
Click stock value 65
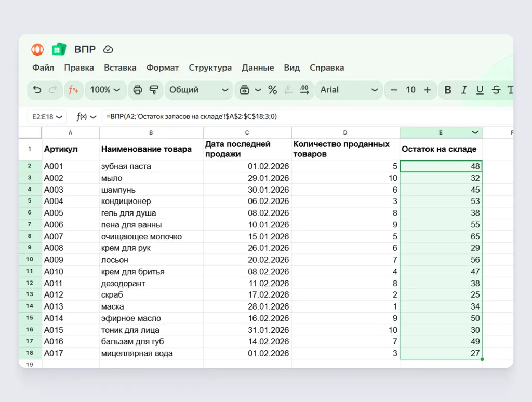[x=441, y=236]
